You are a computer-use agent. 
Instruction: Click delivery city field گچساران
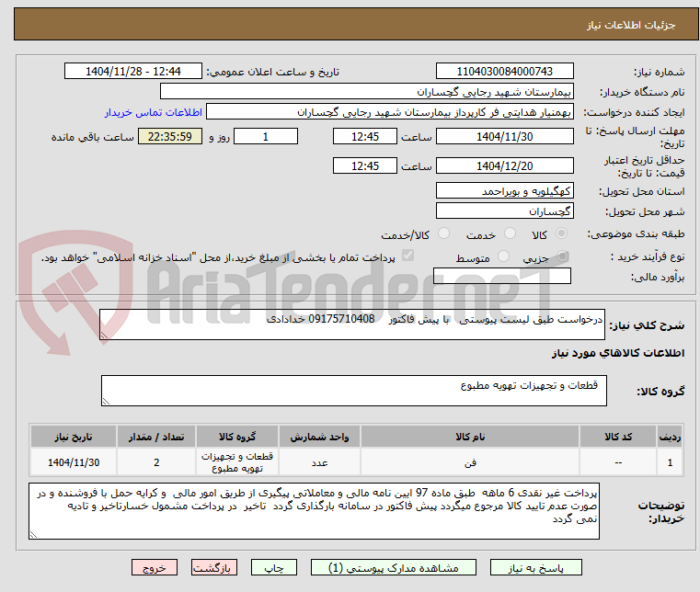click(504, 211)
